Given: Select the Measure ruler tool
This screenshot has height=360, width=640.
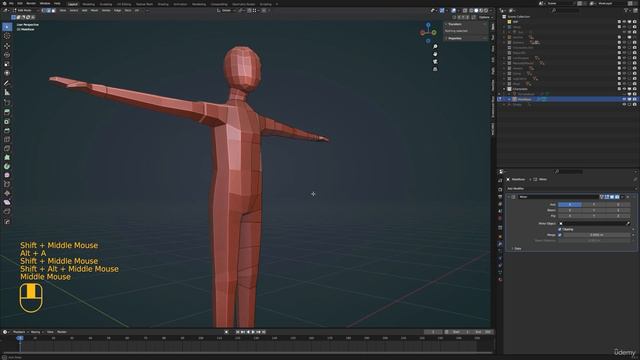Looking at the screenshot, I should (7, 93).
